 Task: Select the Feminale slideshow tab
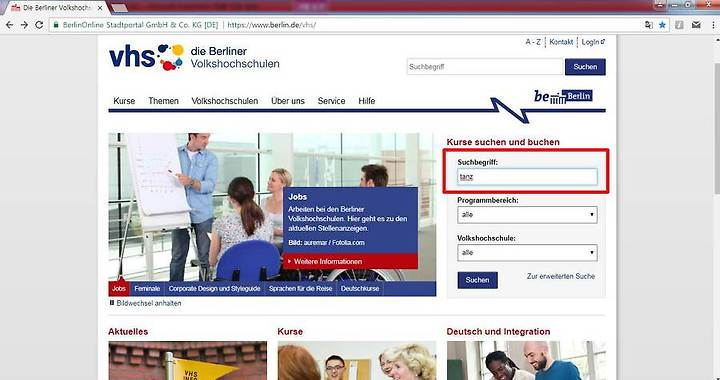[x=147, y=289]
